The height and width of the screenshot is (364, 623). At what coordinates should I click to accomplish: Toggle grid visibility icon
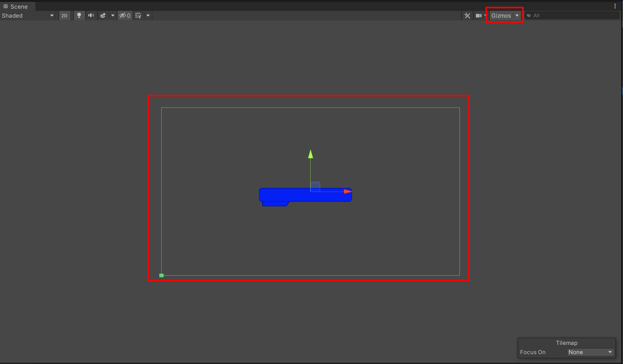pyautogui.click(x=138, y=15)
